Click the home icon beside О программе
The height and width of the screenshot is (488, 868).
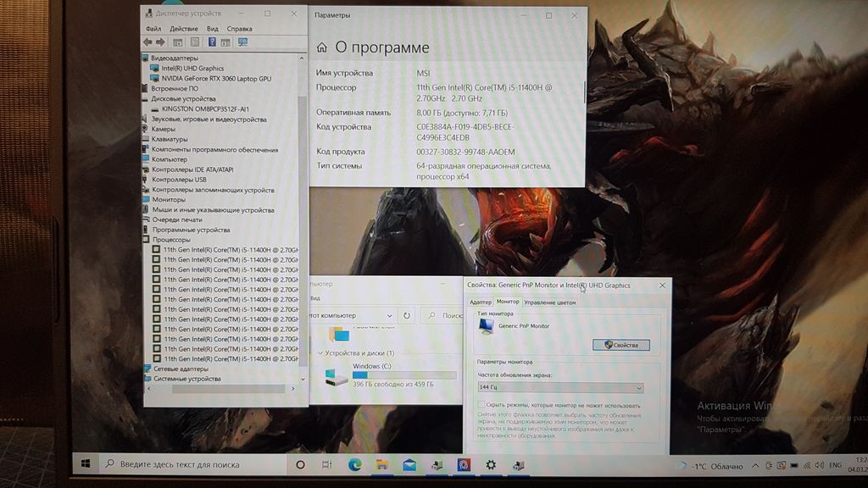[322, 48]
